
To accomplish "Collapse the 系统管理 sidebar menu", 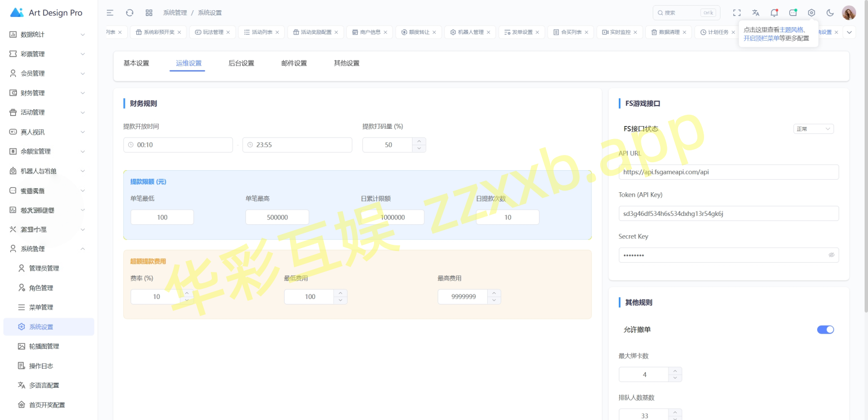I will (49, 249).
